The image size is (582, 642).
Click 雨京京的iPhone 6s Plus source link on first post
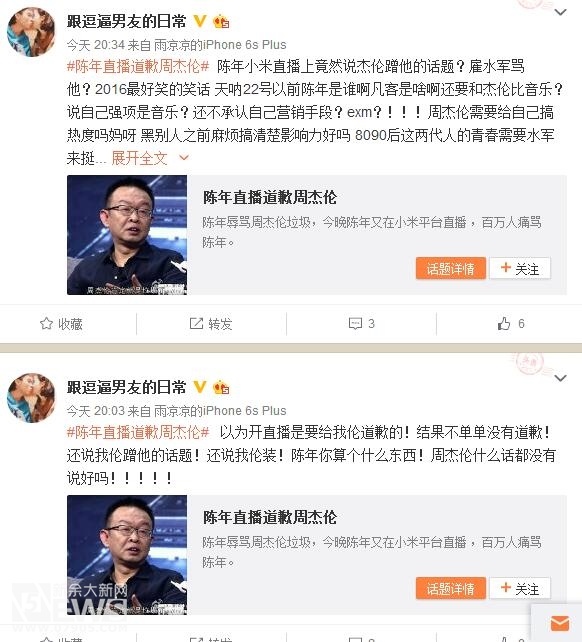[220, 45]
